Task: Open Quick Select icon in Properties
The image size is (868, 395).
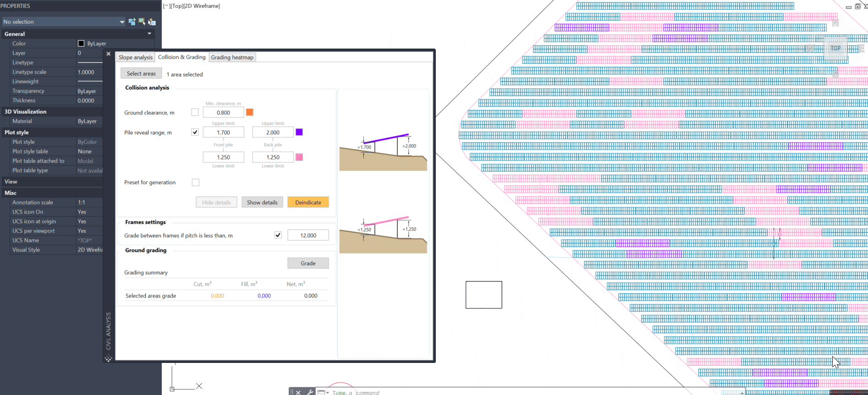Action: coord(152,22)
